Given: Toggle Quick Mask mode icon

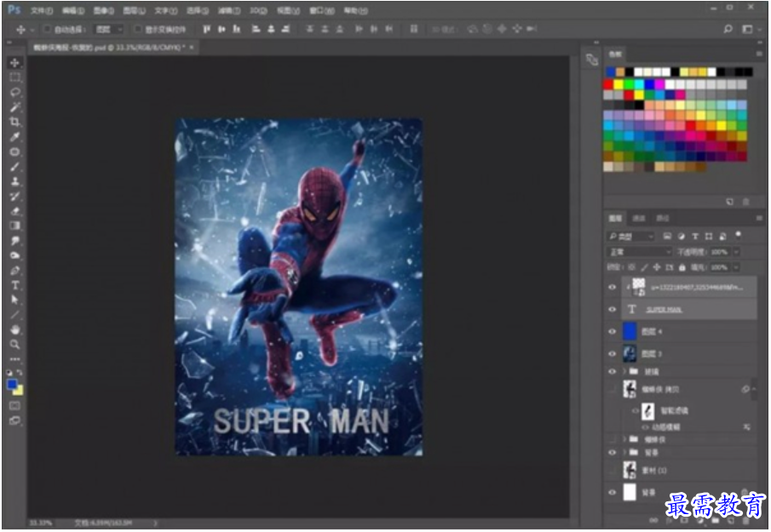Looking at the screenshot, I should tap(14, 406).
